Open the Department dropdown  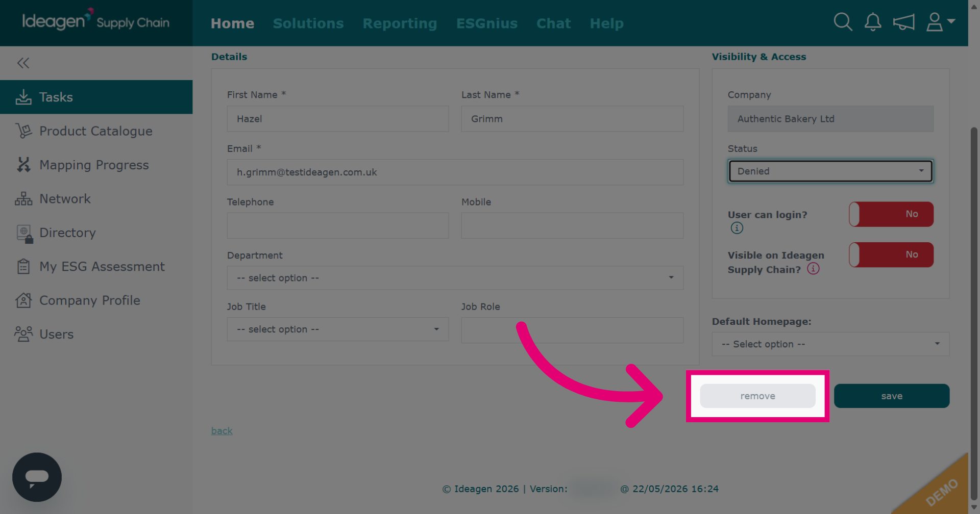455,278
